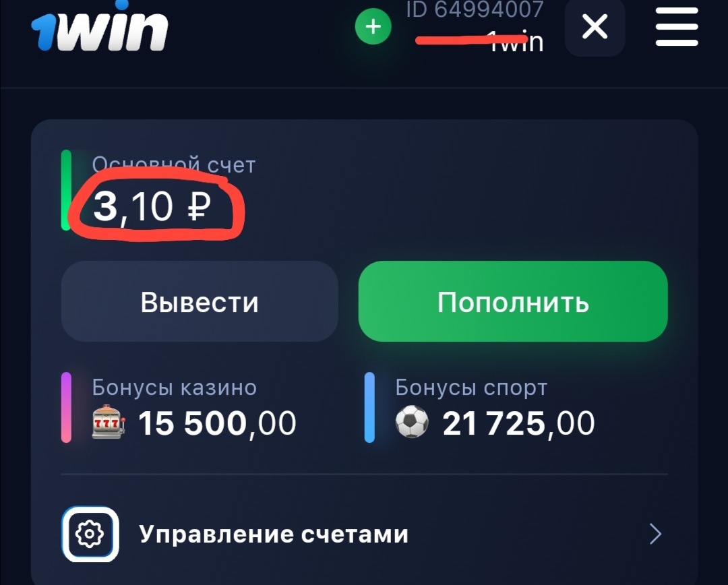Image resolution: width=728 pixels, height=585 pixels.
Task: Click the purple casino bonus indicator bar
Action: tap(66, 407)
